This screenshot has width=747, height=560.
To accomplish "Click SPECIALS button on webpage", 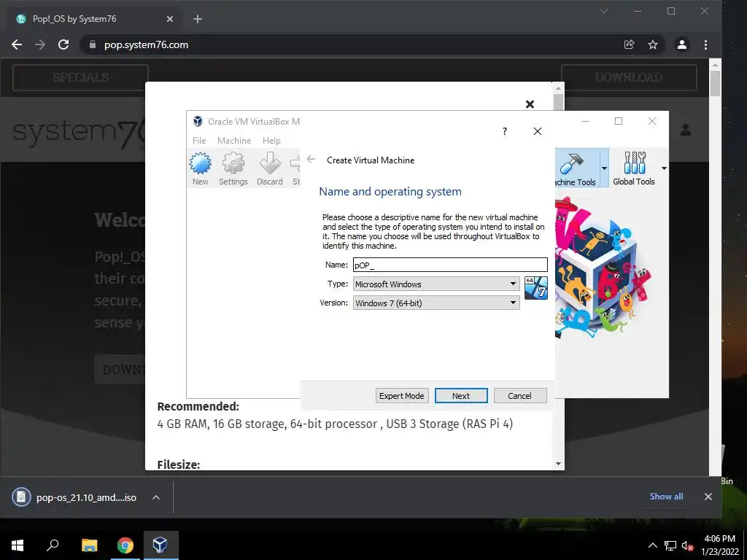I will (x=80, y=77).
